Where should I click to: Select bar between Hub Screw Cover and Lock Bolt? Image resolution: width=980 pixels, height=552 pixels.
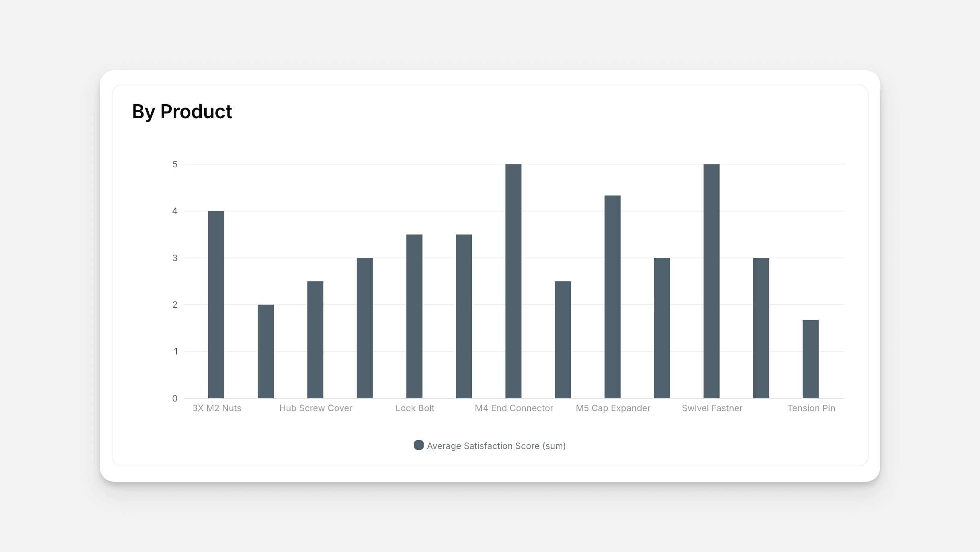coord(365,328)
